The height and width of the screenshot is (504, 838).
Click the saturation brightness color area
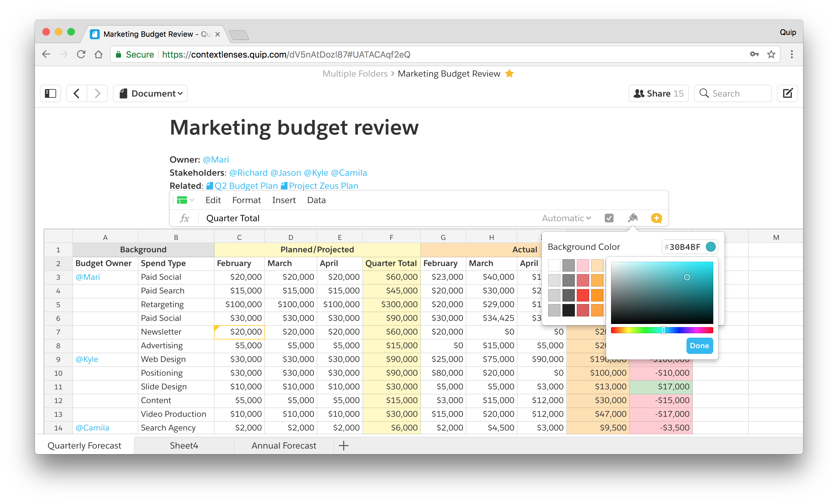662,292
